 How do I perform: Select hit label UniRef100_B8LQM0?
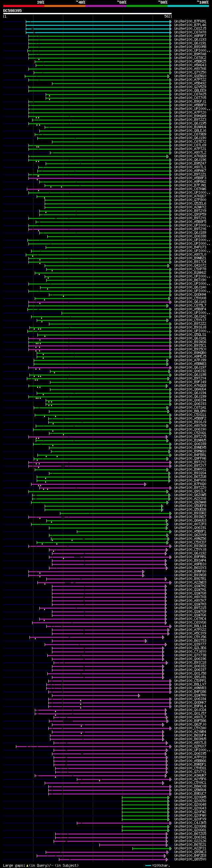pos(190,411)
